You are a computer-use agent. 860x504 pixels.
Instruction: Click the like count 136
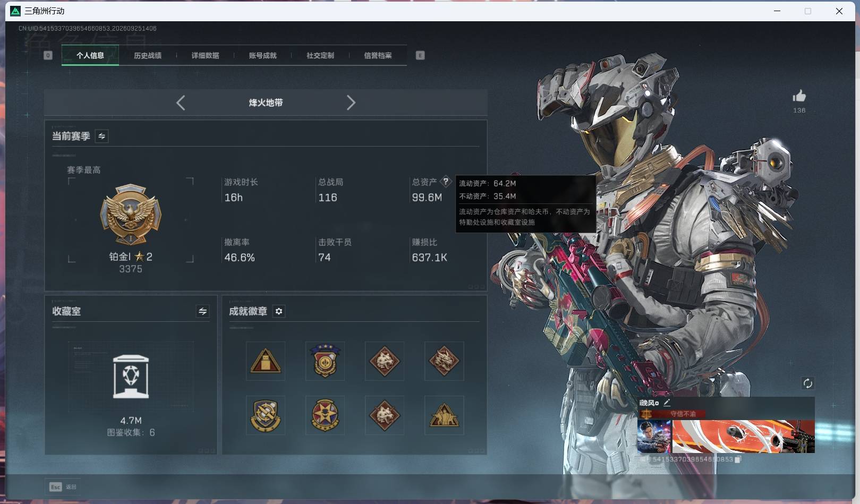pos(799,110)
